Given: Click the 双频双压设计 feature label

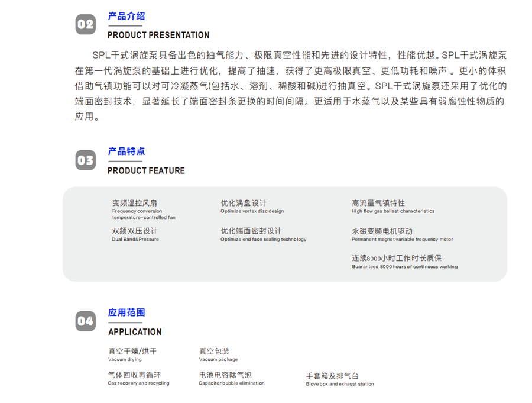Looking at the screenshot, I should point(135,231).
